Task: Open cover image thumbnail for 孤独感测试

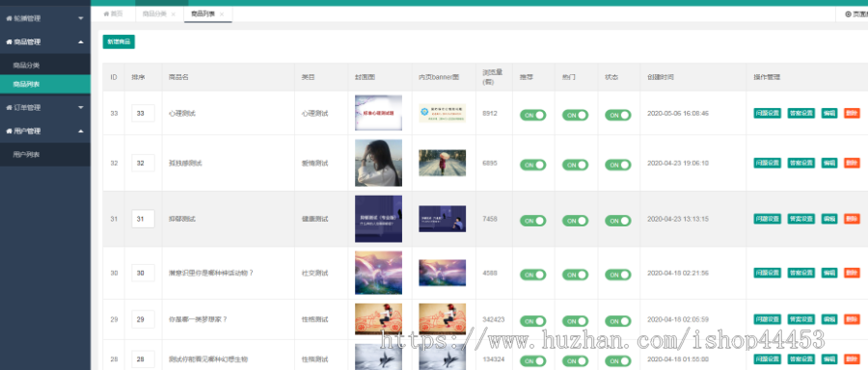Action: point(379,163)
